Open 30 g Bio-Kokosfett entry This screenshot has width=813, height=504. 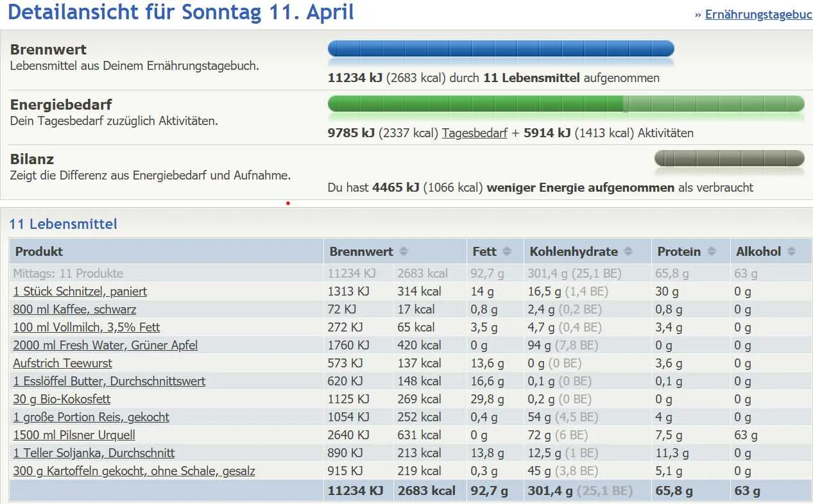62,399
